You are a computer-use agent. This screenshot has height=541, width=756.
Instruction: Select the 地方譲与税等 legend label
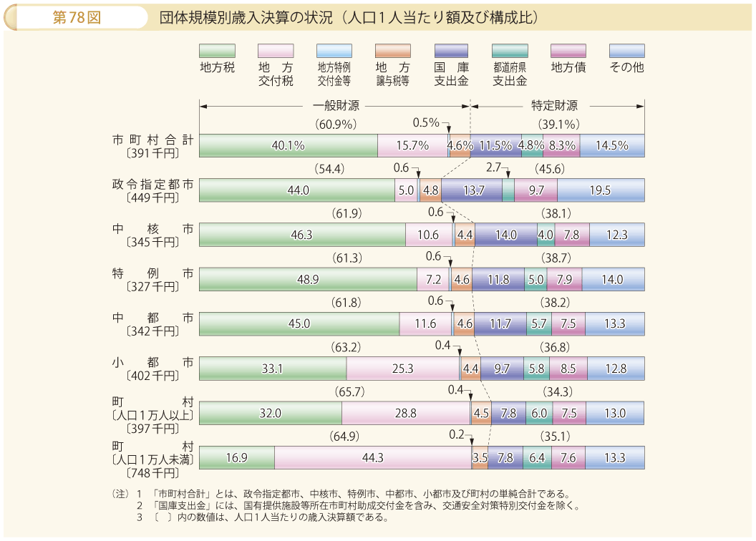coord(393,74)
